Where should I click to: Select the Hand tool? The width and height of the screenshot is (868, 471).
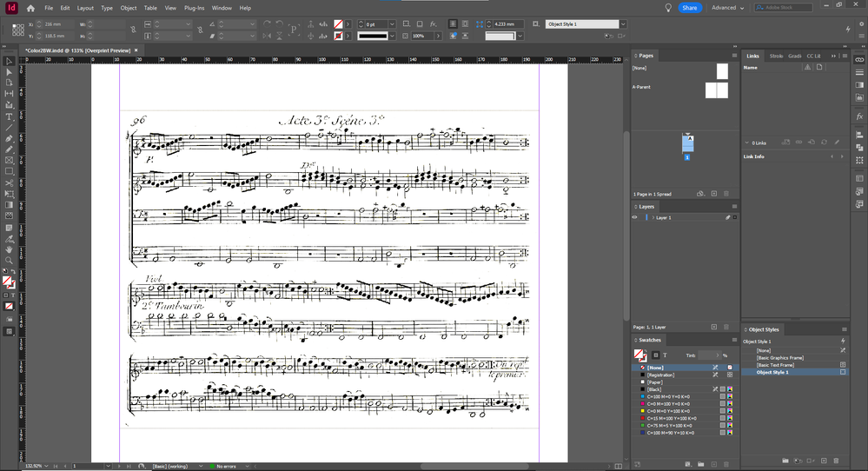[x=9, y=249]
